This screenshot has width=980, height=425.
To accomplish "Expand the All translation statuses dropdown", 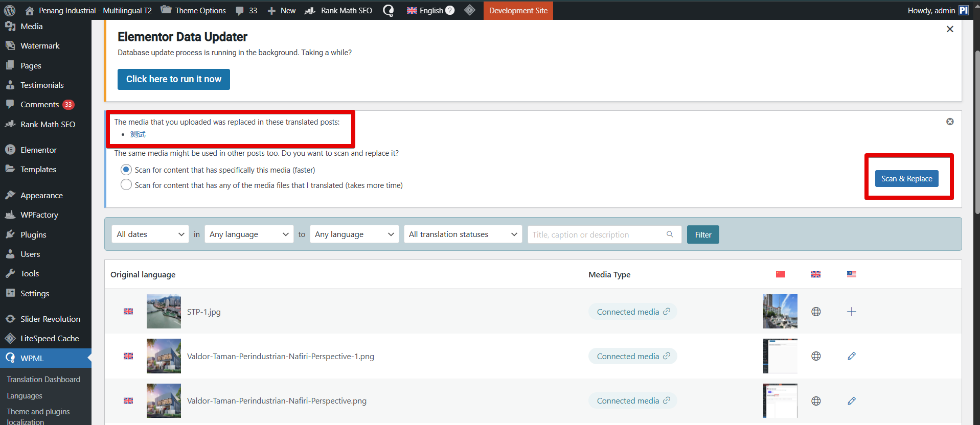I will [x=463, y=234].
